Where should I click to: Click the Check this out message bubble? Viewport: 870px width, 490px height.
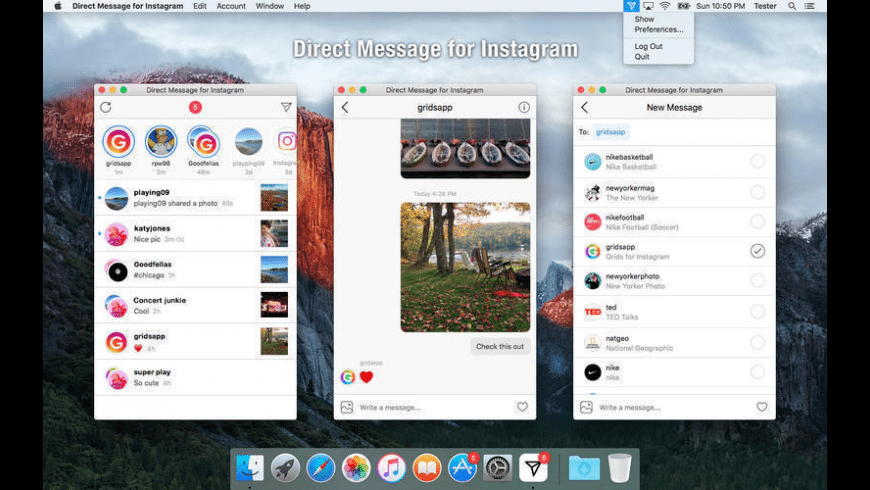[500, 347]
